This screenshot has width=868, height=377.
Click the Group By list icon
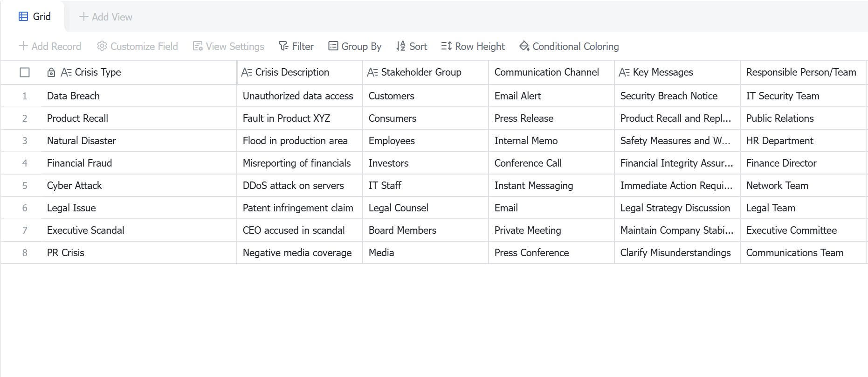[333, 46]
